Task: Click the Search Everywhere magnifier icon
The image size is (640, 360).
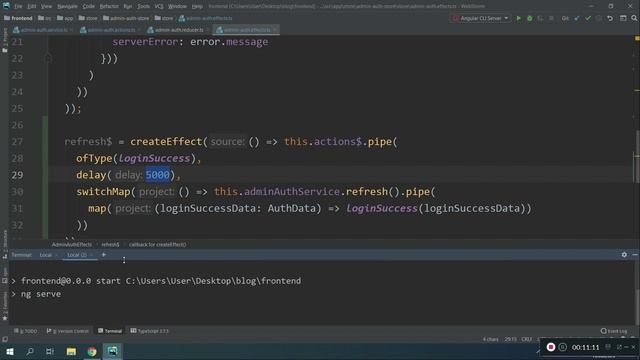Action: click(634, 18)
